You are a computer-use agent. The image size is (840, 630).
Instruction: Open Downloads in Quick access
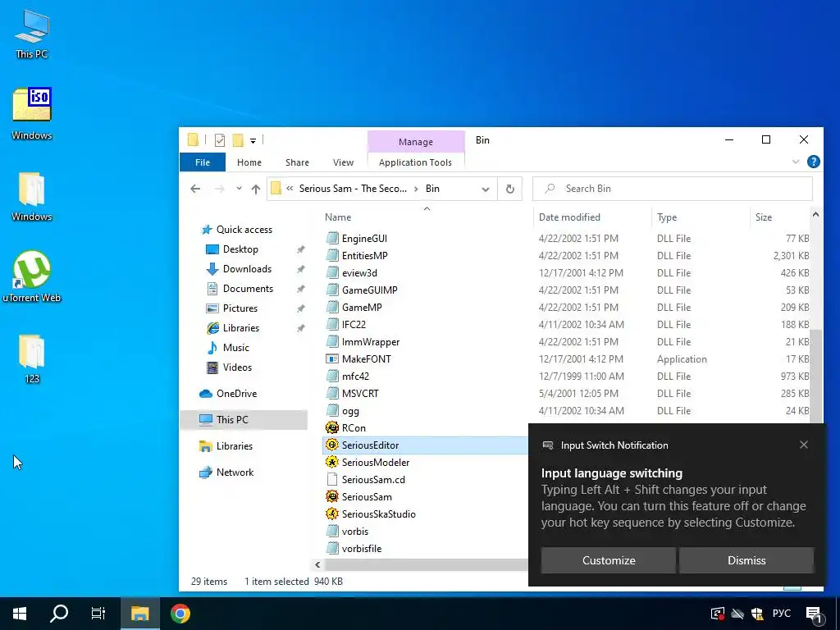[x=247, y=269]
